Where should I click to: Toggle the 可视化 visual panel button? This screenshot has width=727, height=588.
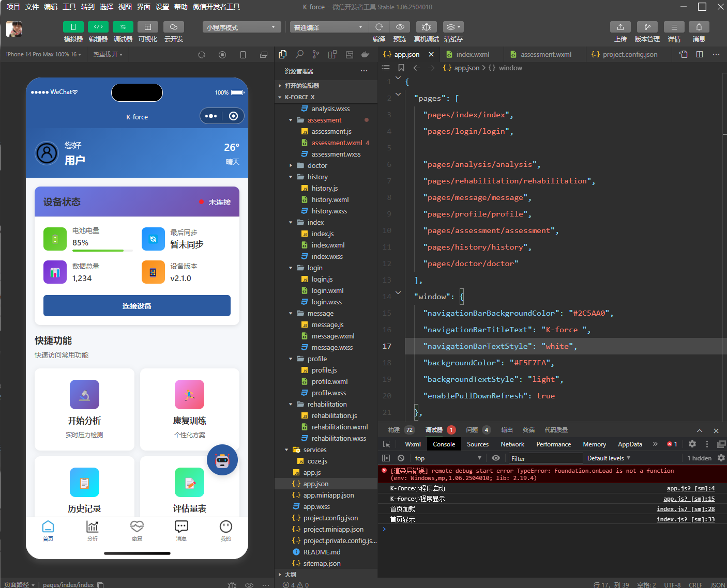[148, 27]
